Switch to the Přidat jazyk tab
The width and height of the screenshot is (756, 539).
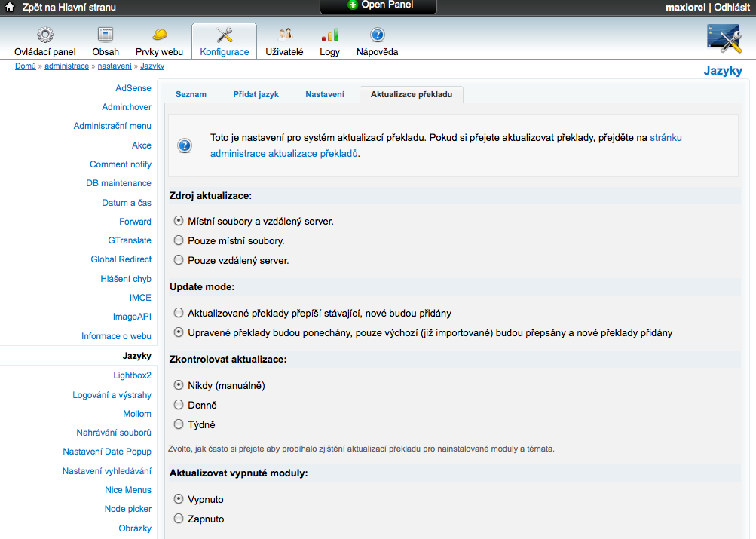(256, 94)
